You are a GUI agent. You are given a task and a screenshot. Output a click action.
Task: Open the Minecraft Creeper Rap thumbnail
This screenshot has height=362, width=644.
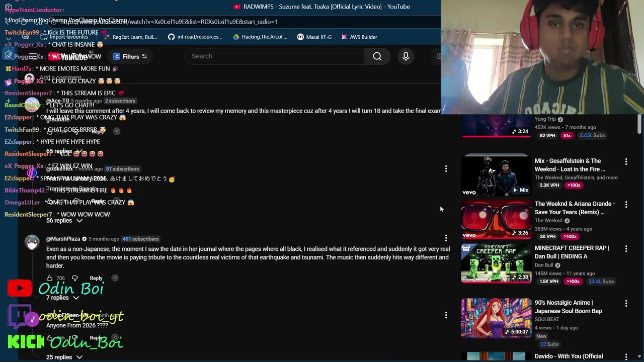(x=496, y=263)
